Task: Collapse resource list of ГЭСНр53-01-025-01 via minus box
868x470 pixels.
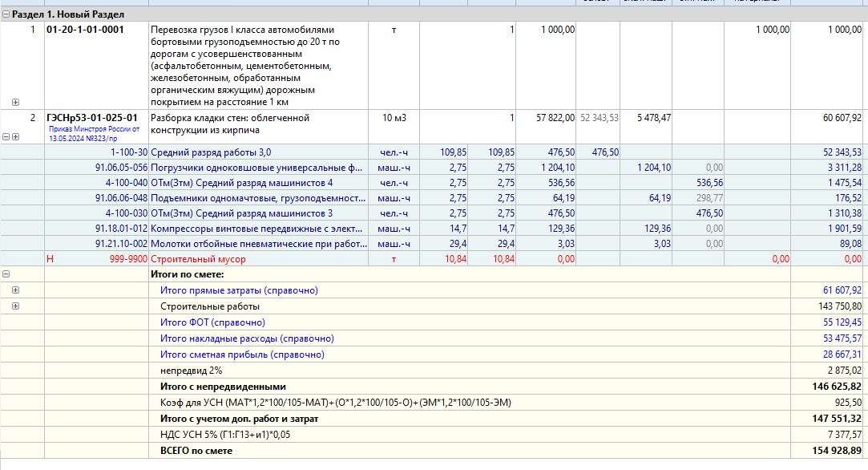Action: 6,137
